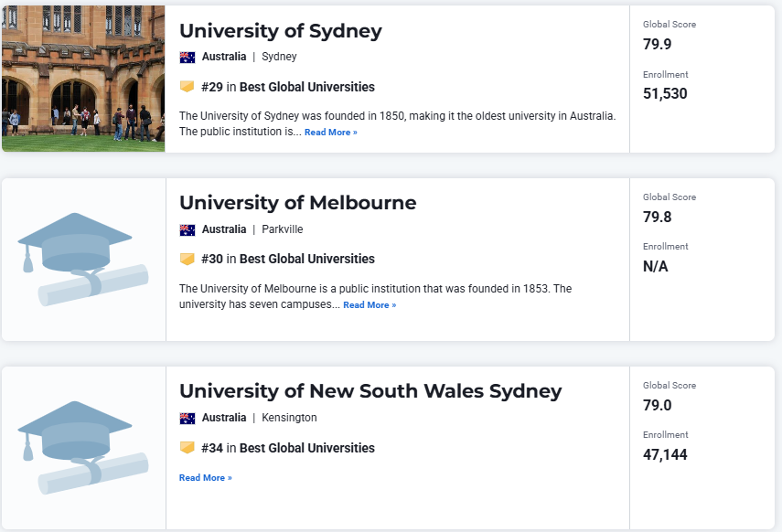Click UNSW Sydney graduation cap placeholder image
Image resolution: width=782 pixels, height=532 pixels.
coord(83,447)
